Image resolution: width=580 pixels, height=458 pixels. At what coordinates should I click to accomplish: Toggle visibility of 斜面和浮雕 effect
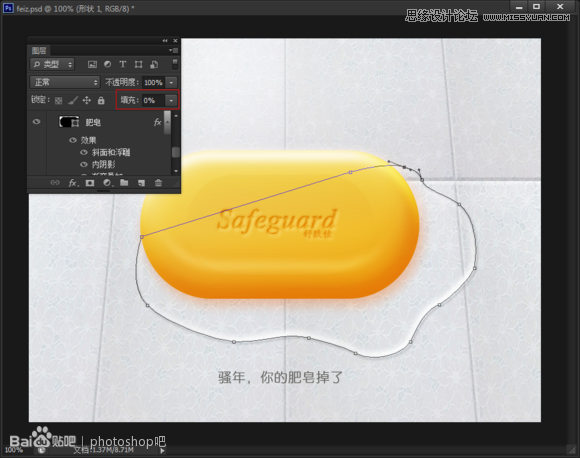84,152
